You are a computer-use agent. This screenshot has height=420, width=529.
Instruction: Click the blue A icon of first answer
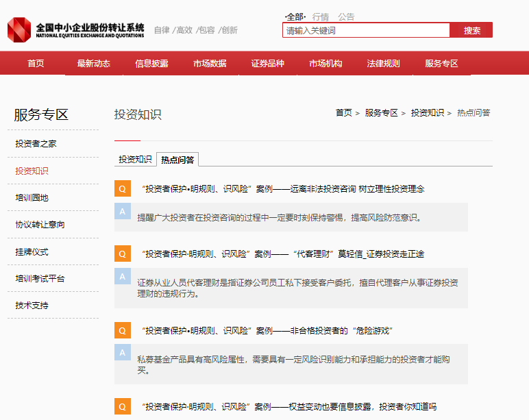122,212
